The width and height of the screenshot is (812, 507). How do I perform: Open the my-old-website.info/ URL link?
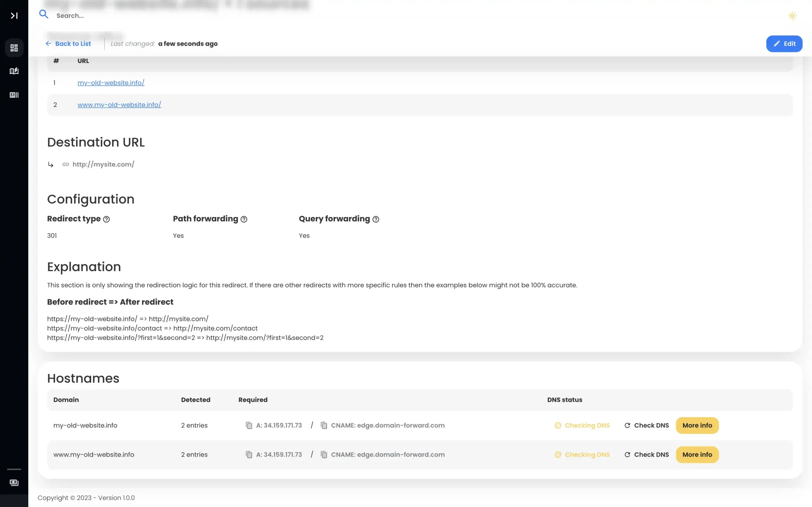tap(111, 82)
